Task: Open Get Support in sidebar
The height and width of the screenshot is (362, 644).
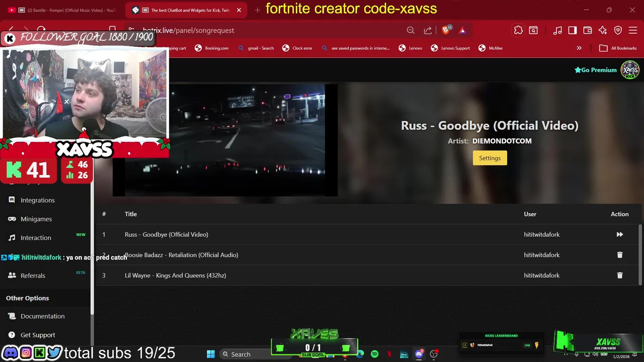Action: point(38,335)
